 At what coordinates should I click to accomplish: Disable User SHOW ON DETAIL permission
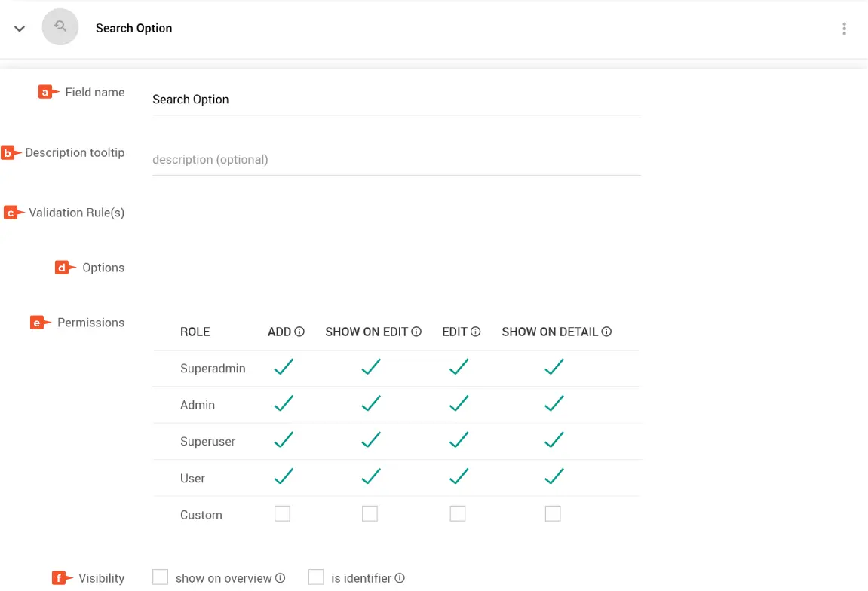coord(554,476)
